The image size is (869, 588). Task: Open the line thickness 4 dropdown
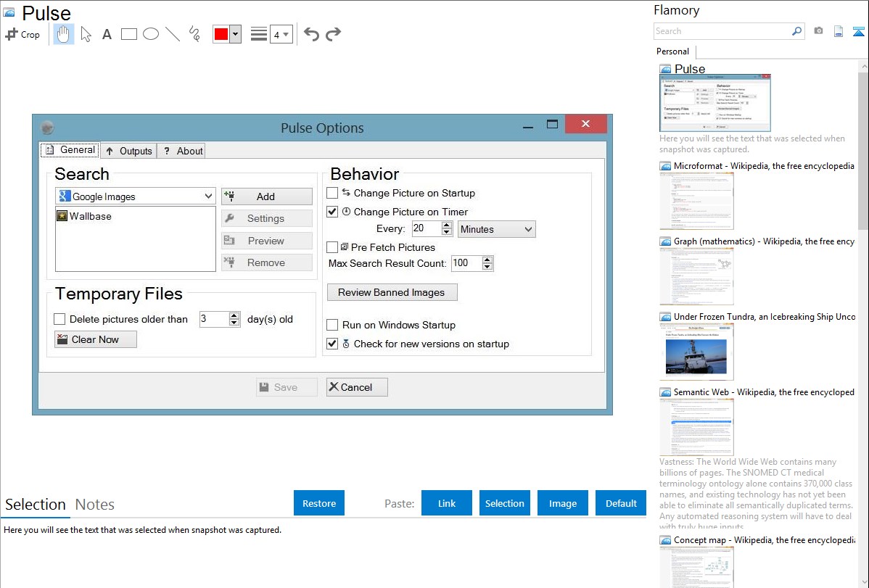[x=281, y=34]
